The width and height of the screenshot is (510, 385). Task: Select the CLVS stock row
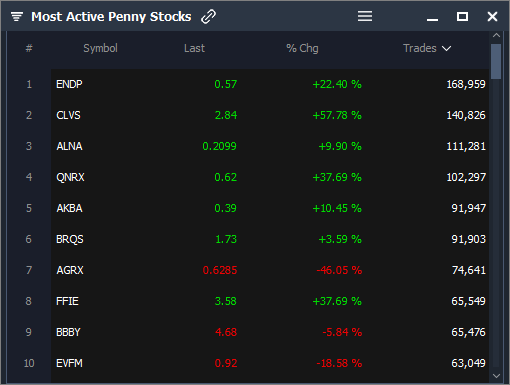click(270, 115)
